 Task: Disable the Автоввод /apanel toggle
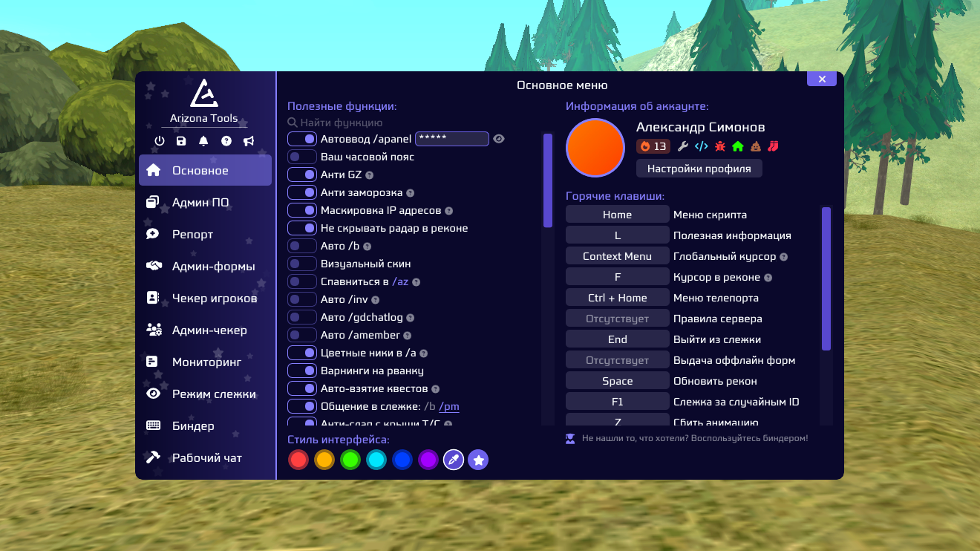pyautogui.click(x=302, y=139)
